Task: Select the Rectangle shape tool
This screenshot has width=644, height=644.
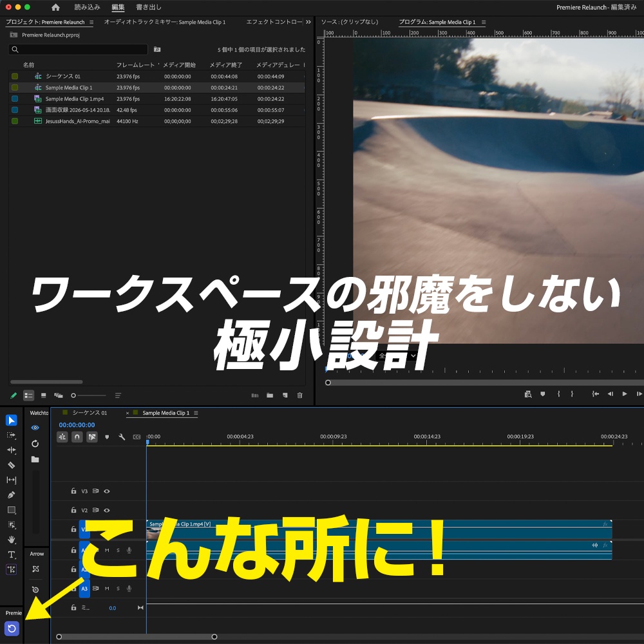Action: coord(12,510)
